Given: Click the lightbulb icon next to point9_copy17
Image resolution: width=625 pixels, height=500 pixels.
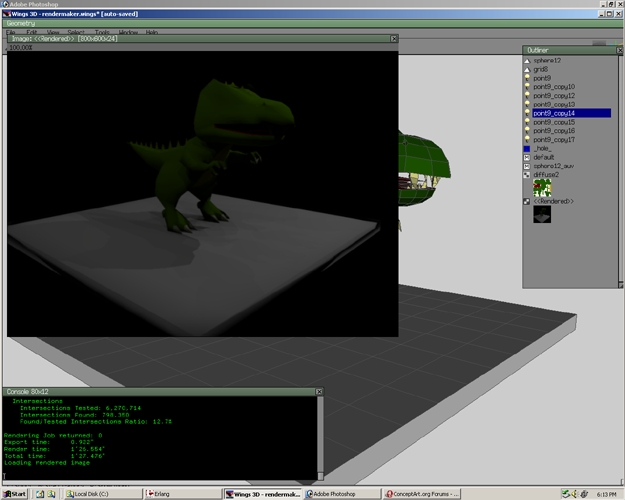Looking at the screenshot, I should [527, 140].
